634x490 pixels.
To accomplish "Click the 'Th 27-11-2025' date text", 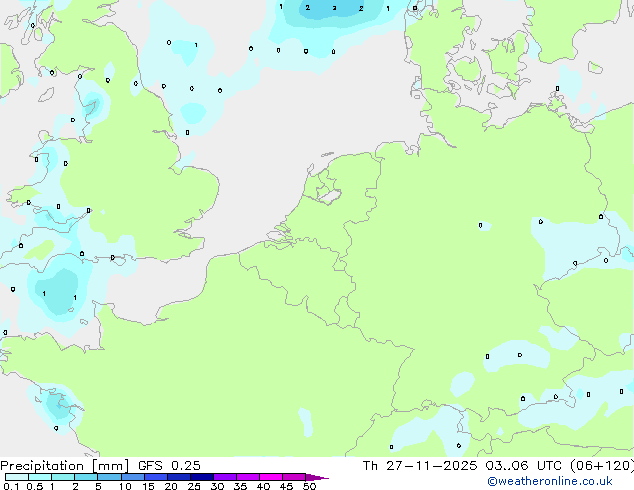I will pyautogui.click(x=420, y=466).
